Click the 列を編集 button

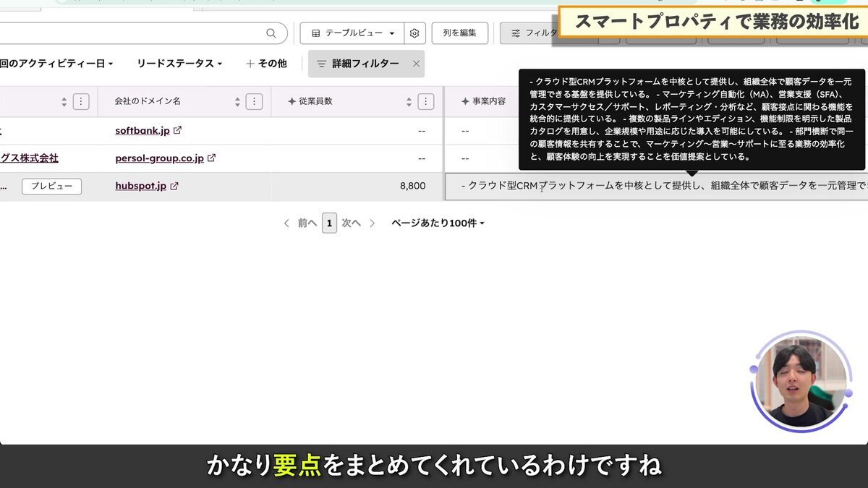tap(460, 33)
